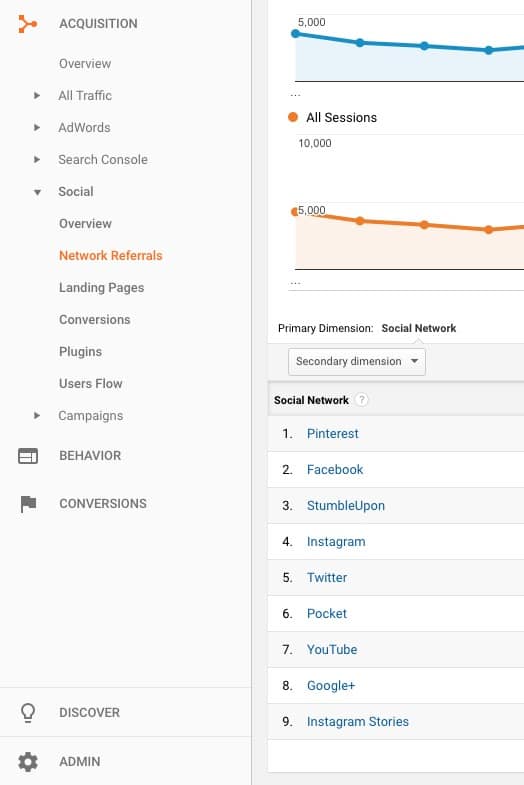Viewport: 524px width, 785px height.
Task: Select Network Referrals menu item
Action: (x=111, y=255)
